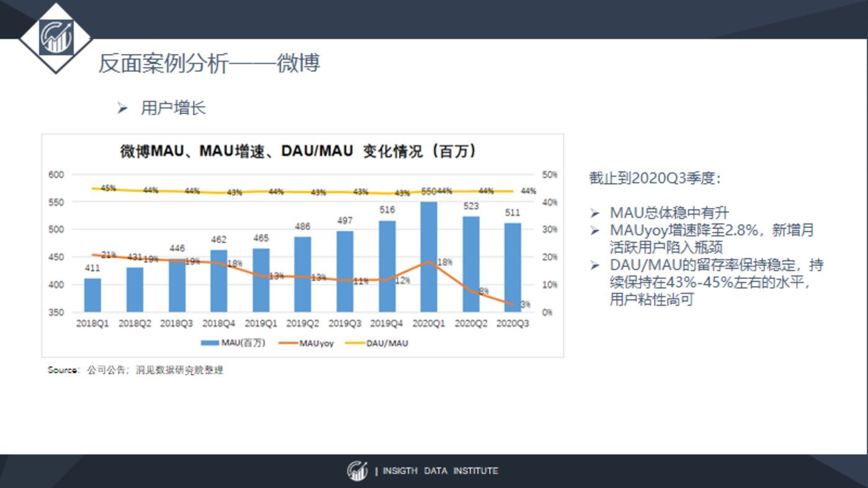Select the orange MAUyoy legend line marker

(287, 342)
